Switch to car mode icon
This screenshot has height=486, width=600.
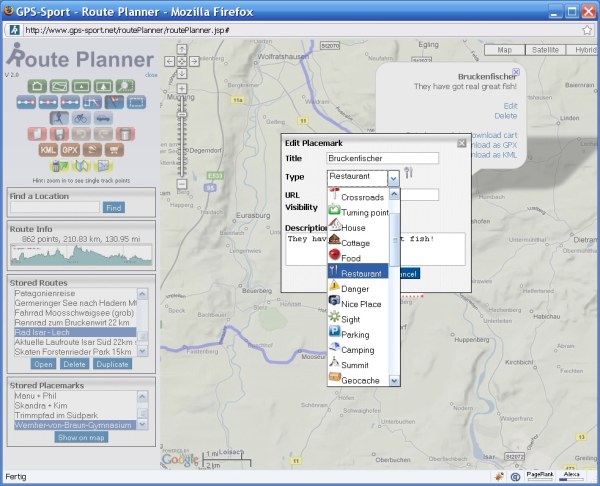pos(103,118)
